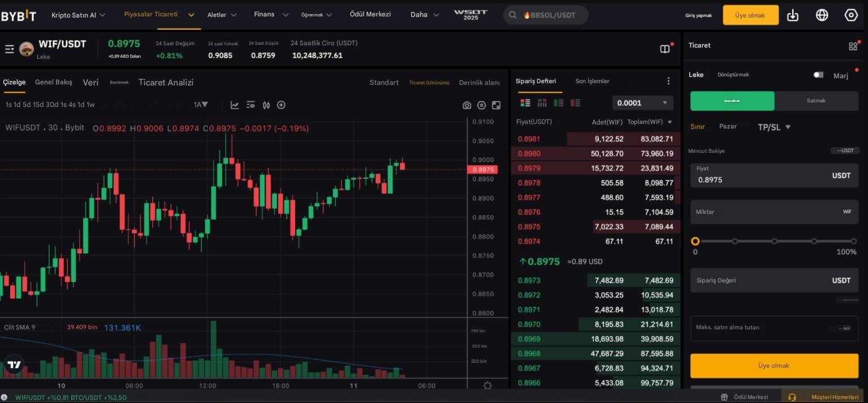Switch the order form to Satmak
The height and width of the screenshot is (403, 868).
(816, 100)
